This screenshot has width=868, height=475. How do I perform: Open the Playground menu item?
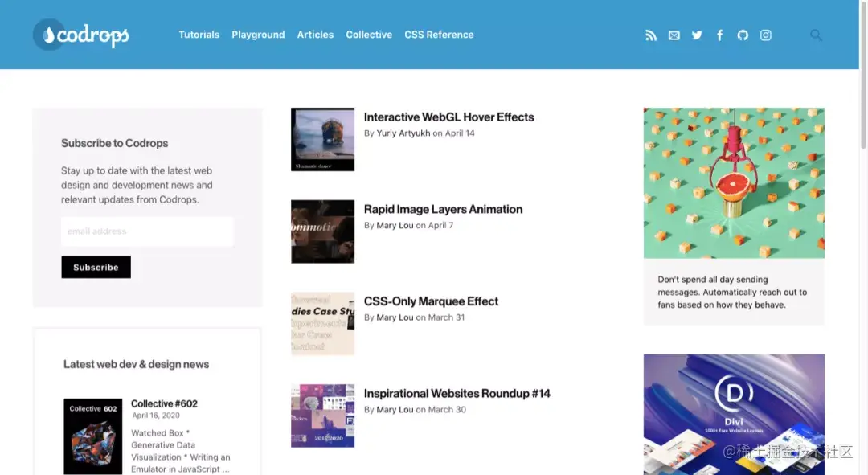(x=258, y=35)
